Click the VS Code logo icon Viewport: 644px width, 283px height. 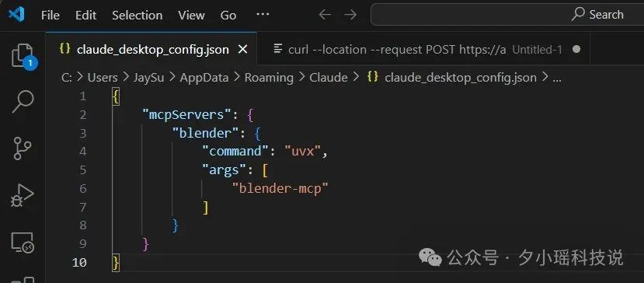pyautogui.click(x=16, y=15)
